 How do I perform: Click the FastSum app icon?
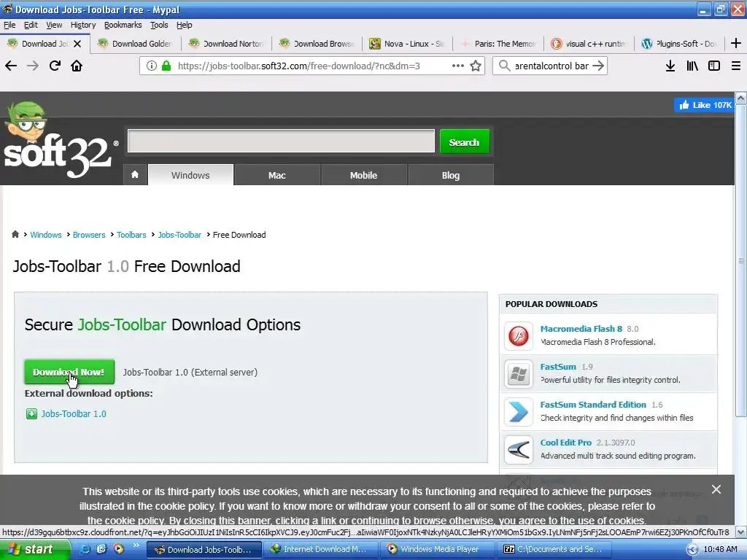[x=519, y=374]
